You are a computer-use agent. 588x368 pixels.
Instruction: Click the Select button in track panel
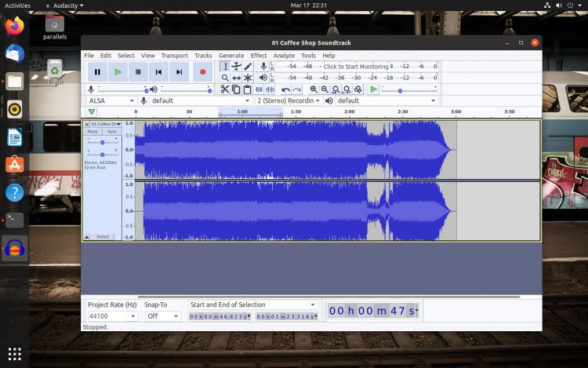[103, 237]
